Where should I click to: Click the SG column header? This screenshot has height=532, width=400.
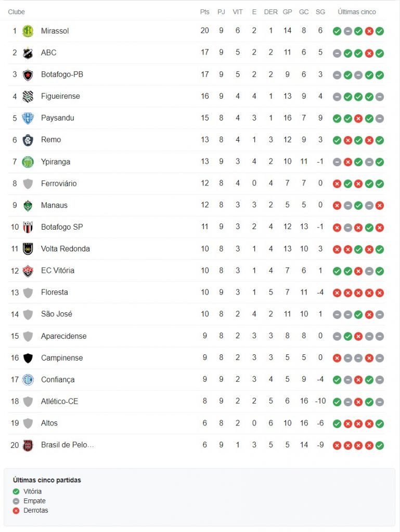(320, 12)
